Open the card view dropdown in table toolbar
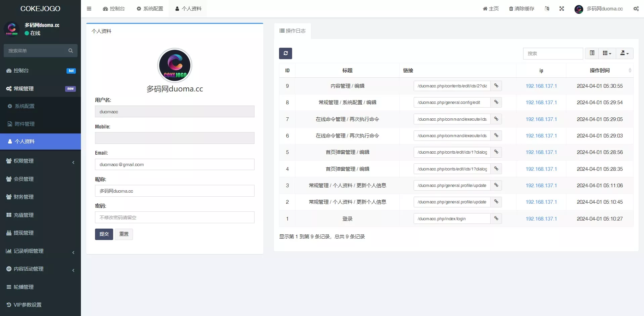The height and width of the screenshot is (316, 644). (x=607, y=53)
